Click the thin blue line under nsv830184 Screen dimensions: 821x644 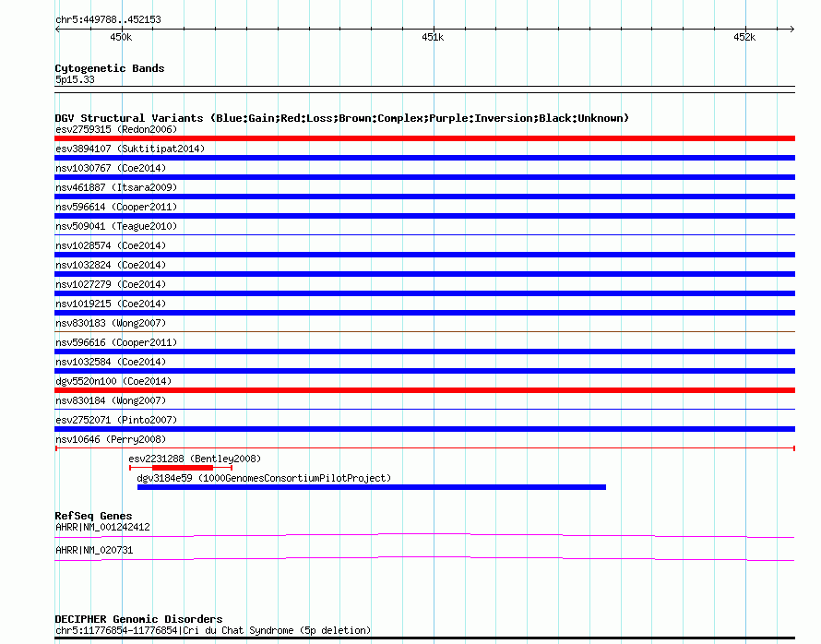coord(424,409)
